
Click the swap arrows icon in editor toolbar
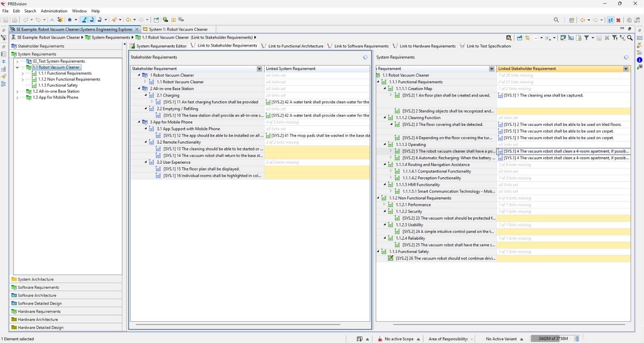tap(527, 38)
